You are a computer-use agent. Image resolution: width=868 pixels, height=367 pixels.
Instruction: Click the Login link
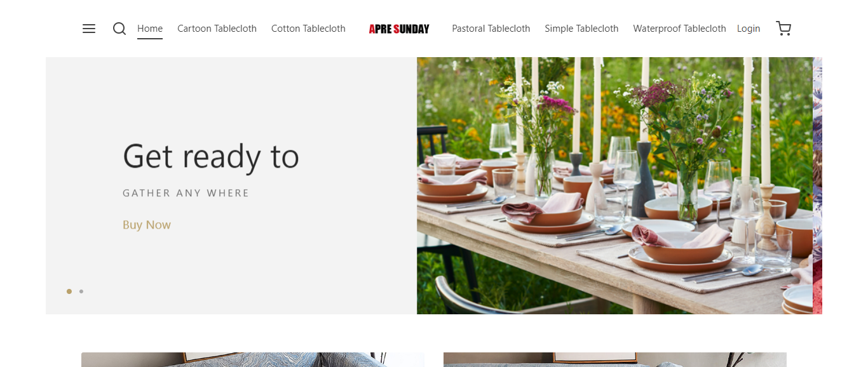tap(749, 29)
